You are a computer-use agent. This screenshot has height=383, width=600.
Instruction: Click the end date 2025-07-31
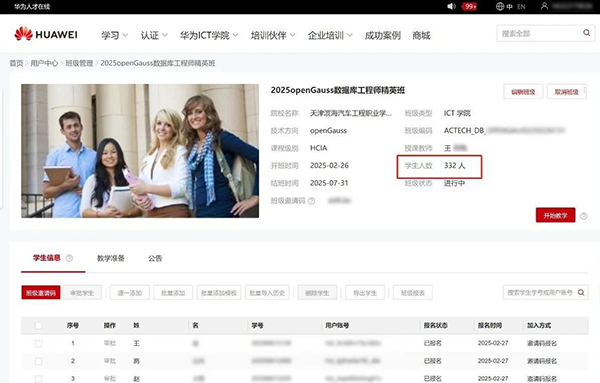point(329,183)
